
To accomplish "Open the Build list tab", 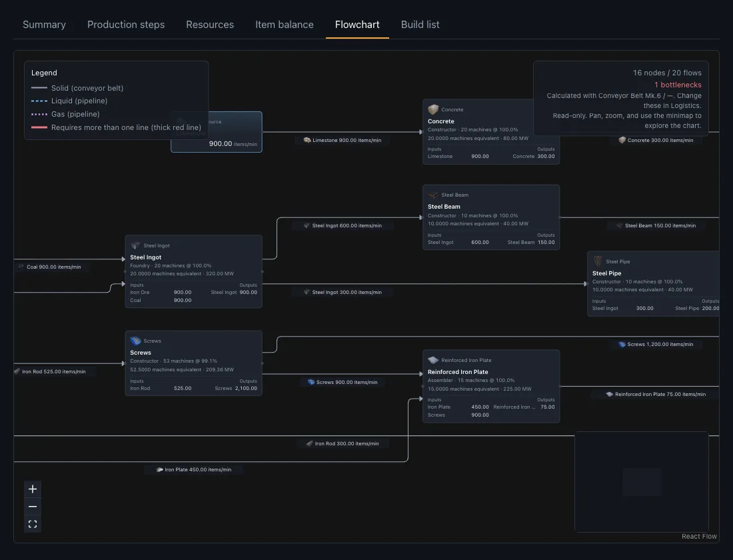I will (x=420, y=24).
